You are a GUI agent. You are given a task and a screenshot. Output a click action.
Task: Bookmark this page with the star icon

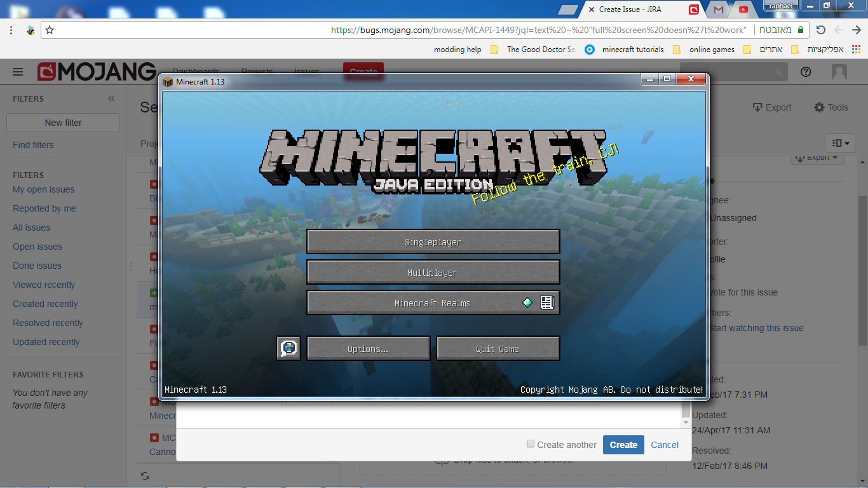pos(50,30)
